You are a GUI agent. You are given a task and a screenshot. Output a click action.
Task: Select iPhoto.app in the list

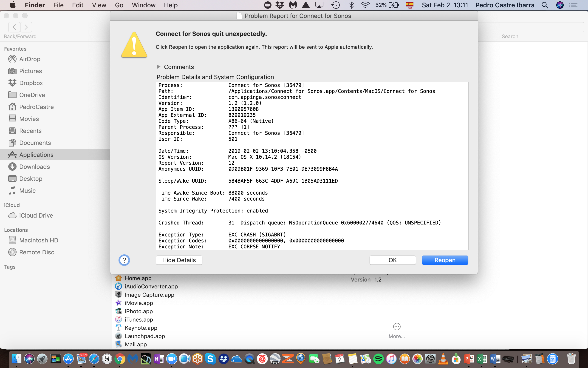pyautogui.click(x=139, y=311)
